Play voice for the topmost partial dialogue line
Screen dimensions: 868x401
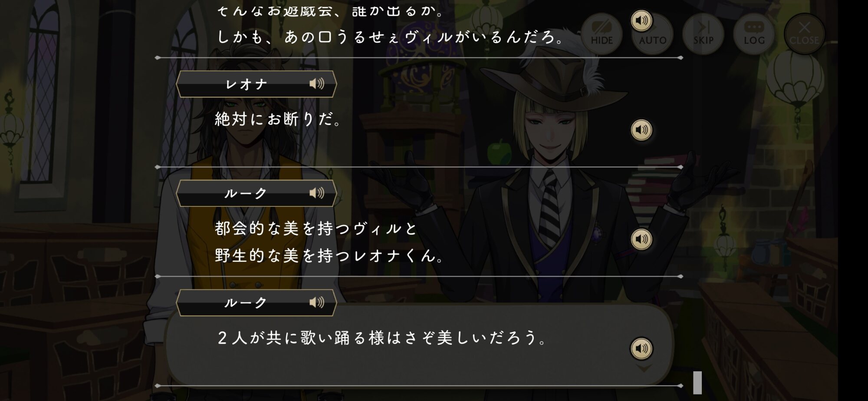click(641, 20)
